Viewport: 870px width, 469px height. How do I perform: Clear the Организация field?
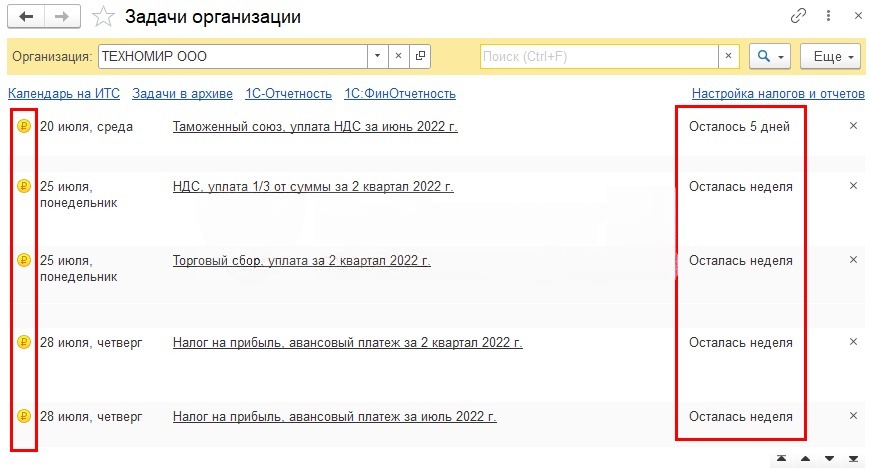point(398,57)
